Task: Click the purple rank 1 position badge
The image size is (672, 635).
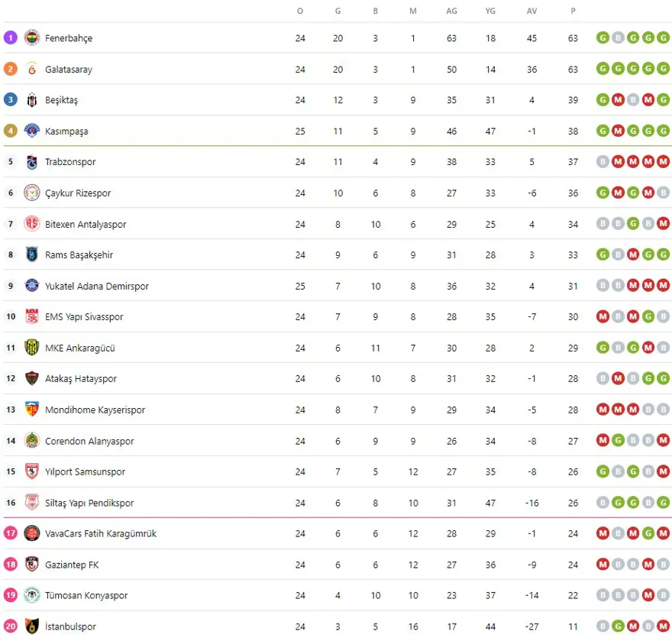Action: click(x=11, y=37)
